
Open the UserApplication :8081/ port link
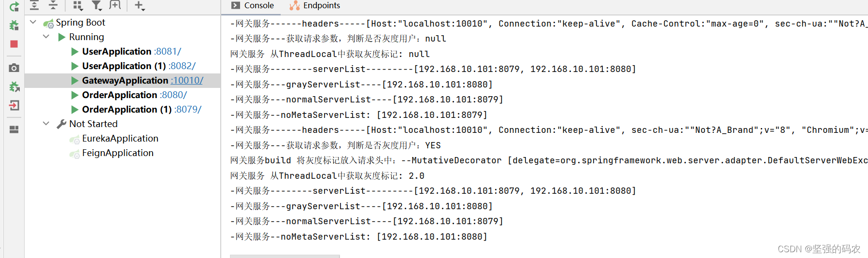(168, 51)
